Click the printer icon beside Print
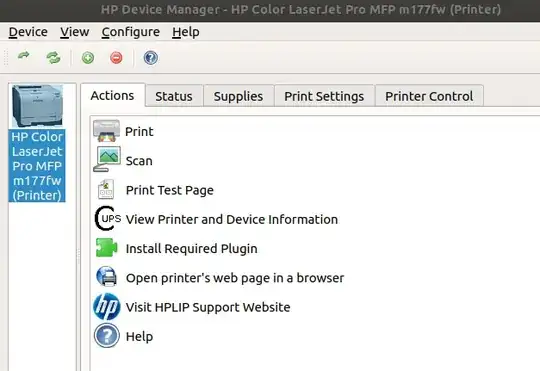This screenshot has width=540, height=371. pos(106,131)
